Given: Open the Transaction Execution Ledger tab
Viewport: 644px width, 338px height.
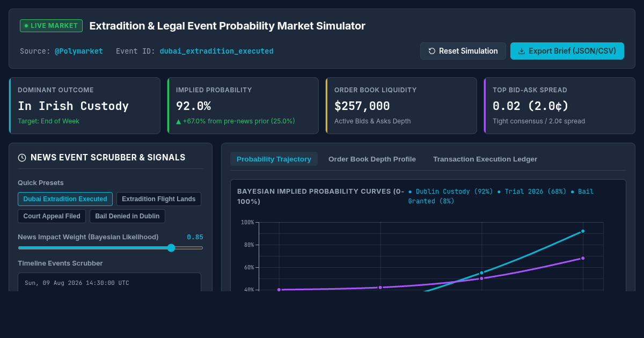Looking at the screenshot, I should click(485, 159).
